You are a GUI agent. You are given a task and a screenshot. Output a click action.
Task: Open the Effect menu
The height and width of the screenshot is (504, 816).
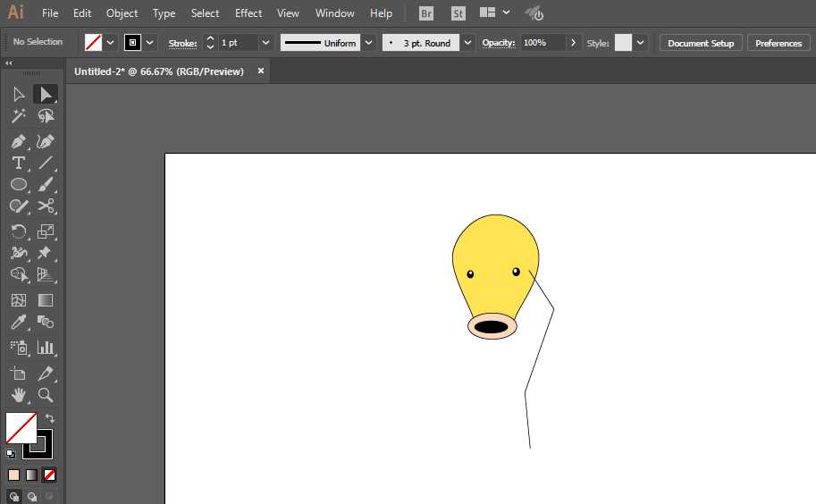click(248, 13)
